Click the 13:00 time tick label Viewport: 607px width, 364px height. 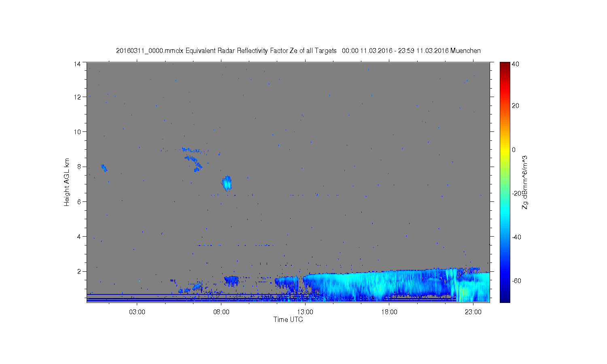point(305,312)
